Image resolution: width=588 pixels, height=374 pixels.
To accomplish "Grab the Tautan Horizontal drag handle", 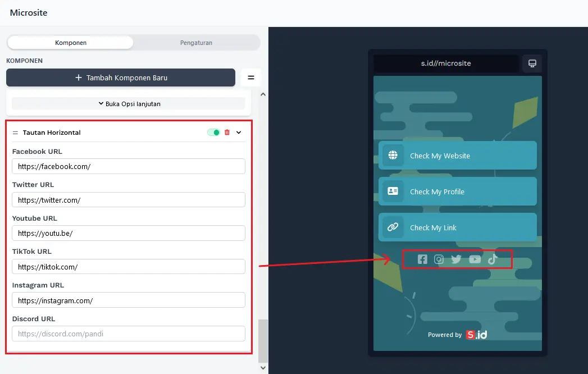I will [15, 133].
